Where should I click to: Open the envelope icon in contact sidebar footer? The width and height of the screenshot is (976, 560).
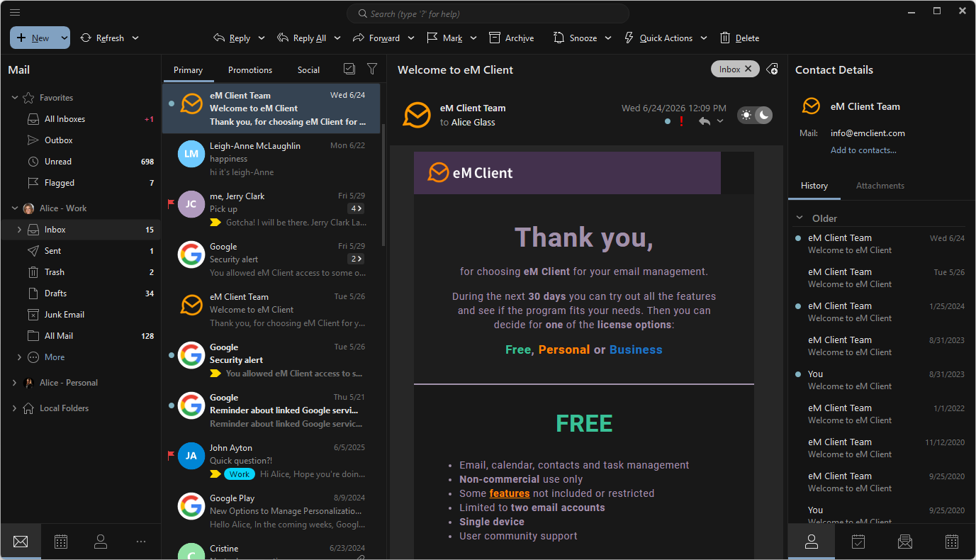(x=905, y=542)
